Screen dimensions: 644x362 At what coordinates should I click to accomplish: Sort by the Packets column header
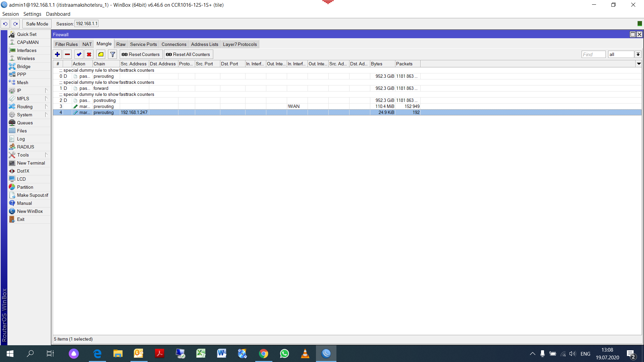click(x=408, y=64)
